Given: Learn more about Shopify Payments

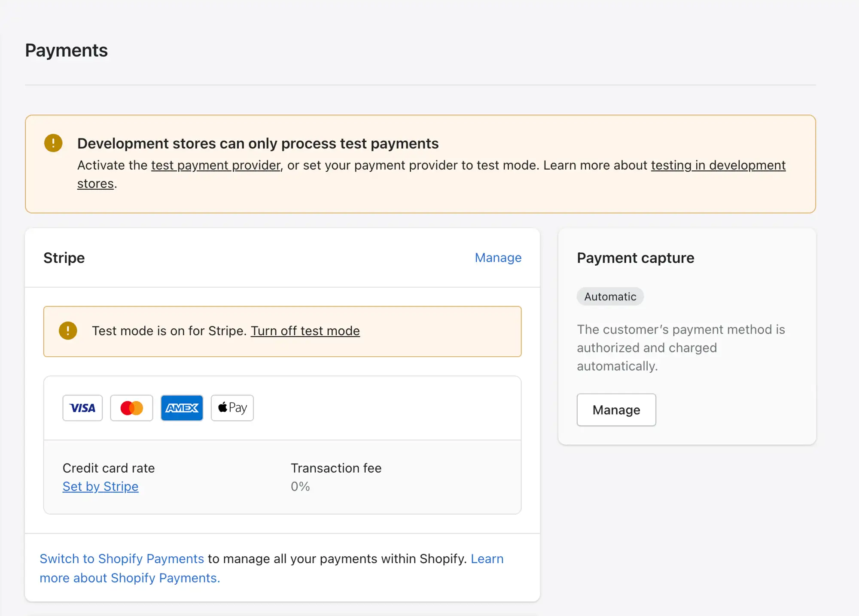Looking at the screenshot, I should 271,568.
